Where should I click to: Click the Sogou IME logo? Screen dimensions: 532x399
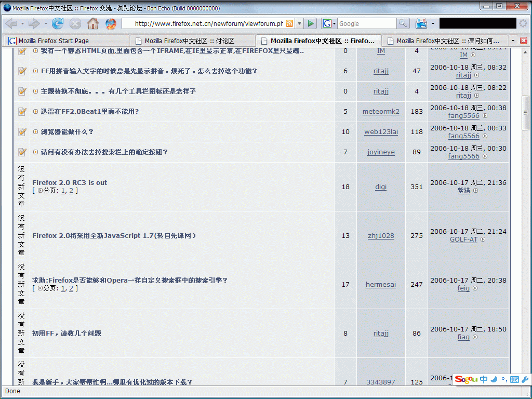coord(467,379)
